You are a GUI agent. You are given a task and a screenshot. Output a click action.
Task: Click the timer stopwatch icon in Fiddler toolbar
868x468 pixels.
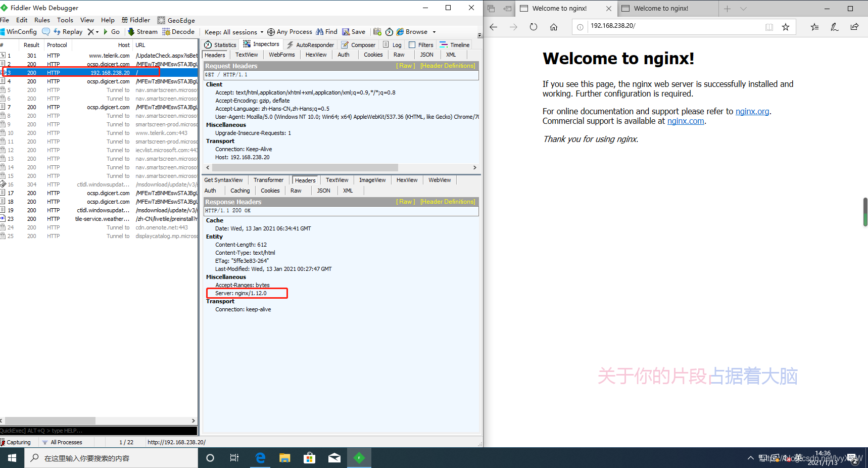389,32
